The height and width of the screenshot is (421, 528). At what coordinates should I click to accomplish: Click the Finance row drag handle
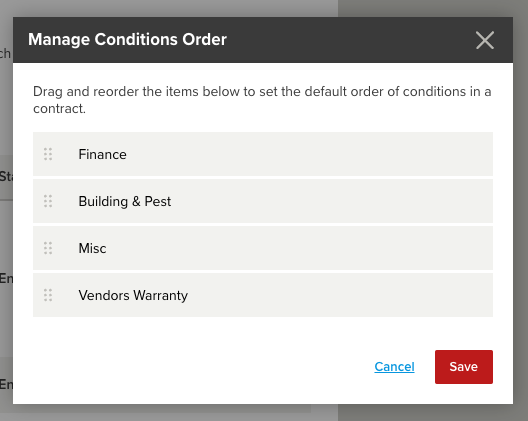click(48, 154)
